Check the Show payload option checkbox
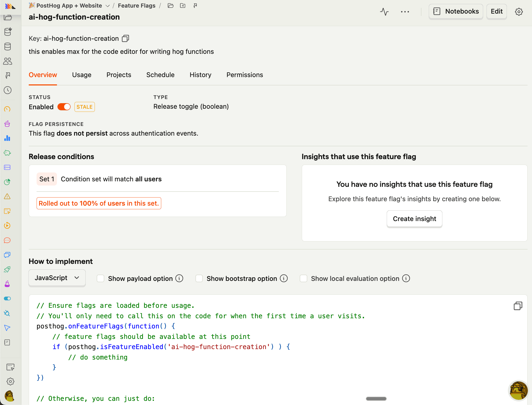This screenshot has height=405, width=532. (101, 279)
